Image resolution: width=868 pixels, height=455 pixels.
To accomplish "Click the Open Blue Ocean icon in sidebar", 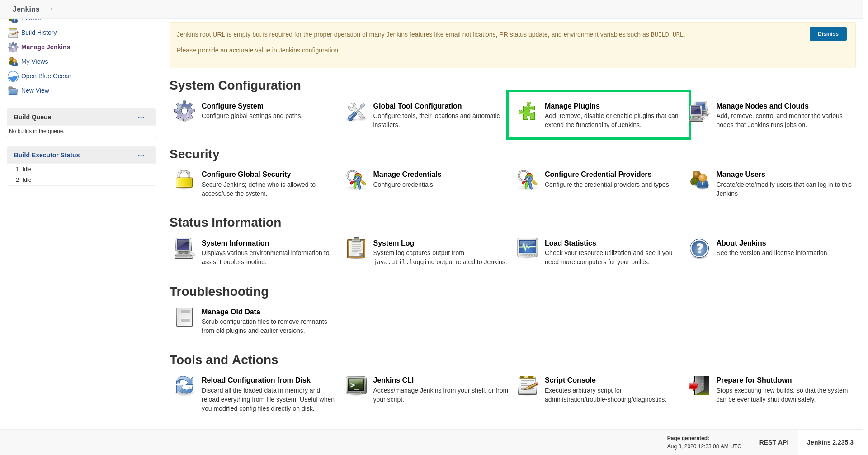I will tap(13, 76).
